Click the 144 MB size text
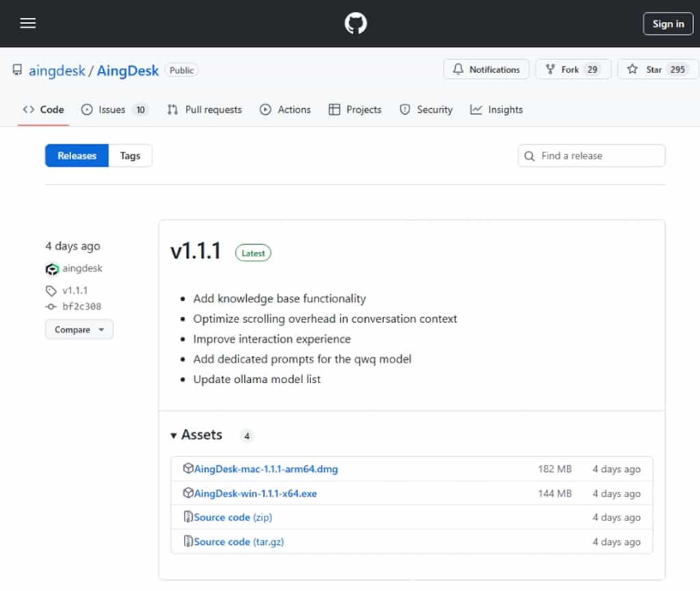 click(554, 494)
